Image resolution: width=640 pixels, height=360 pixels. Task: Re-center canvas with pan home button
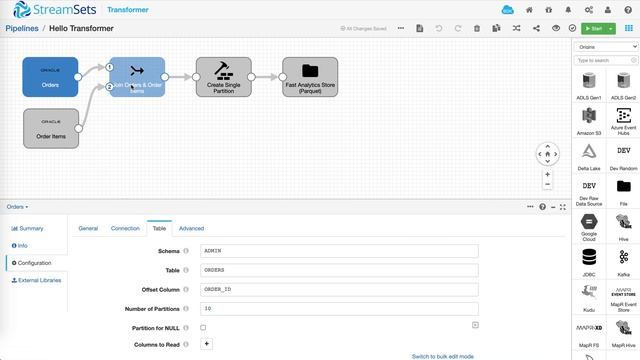tap(547, 154)
